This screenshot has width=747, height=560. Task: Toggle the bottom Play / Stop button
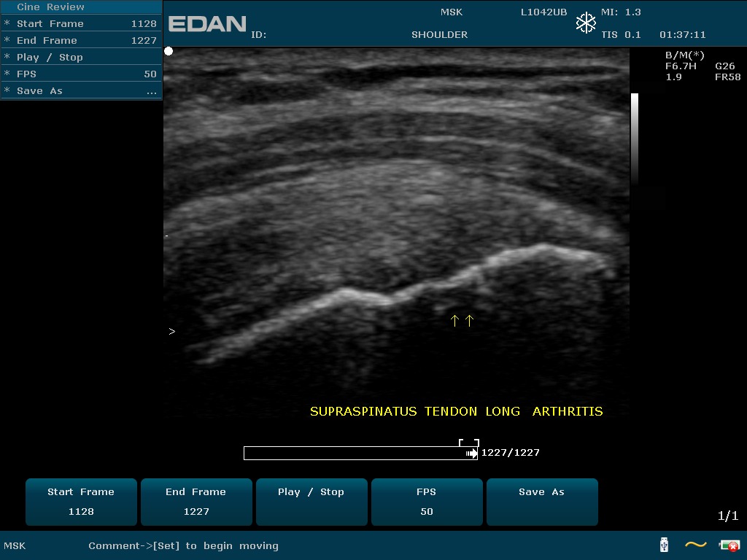click(311, 502)
